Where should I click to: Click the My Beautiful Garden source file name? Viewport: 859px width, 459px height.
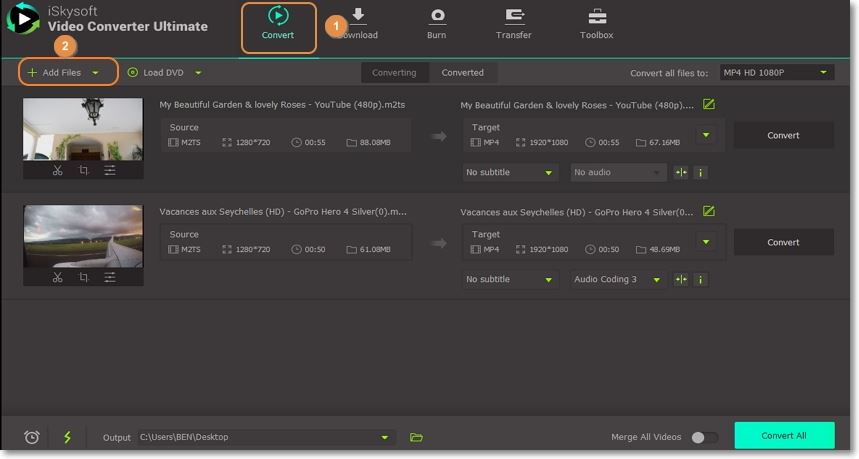[282, 105]
